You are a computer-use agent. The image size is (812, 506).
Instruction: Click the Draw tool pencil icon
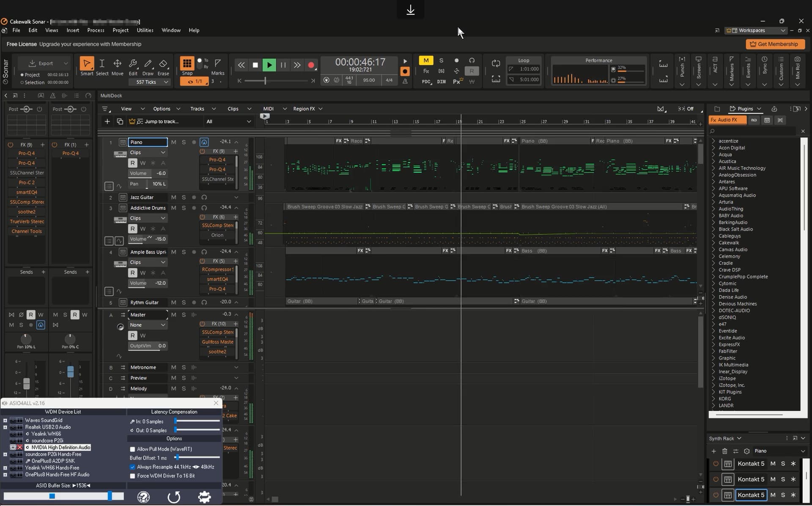click(148, 64)
